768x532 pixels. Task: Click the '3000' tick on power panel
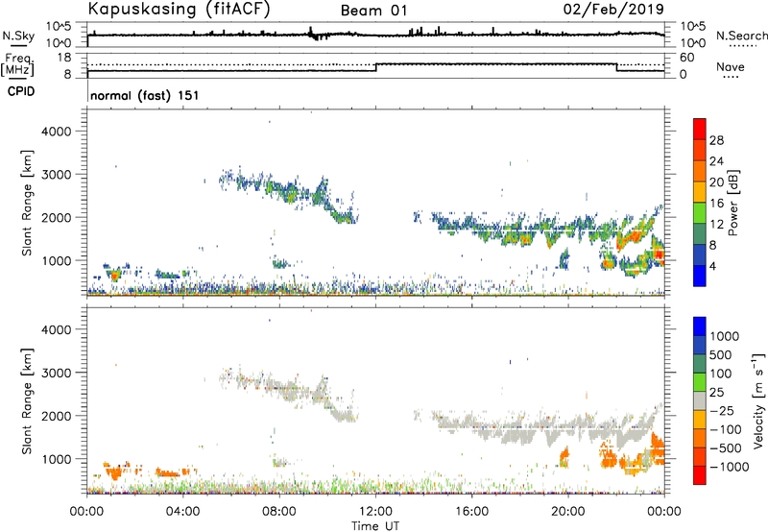[x=57, y=175]
